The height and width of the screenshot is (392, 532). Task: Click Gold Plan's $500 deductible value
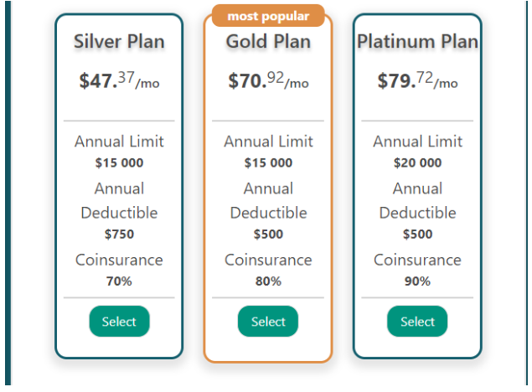(x=268, y=234)
